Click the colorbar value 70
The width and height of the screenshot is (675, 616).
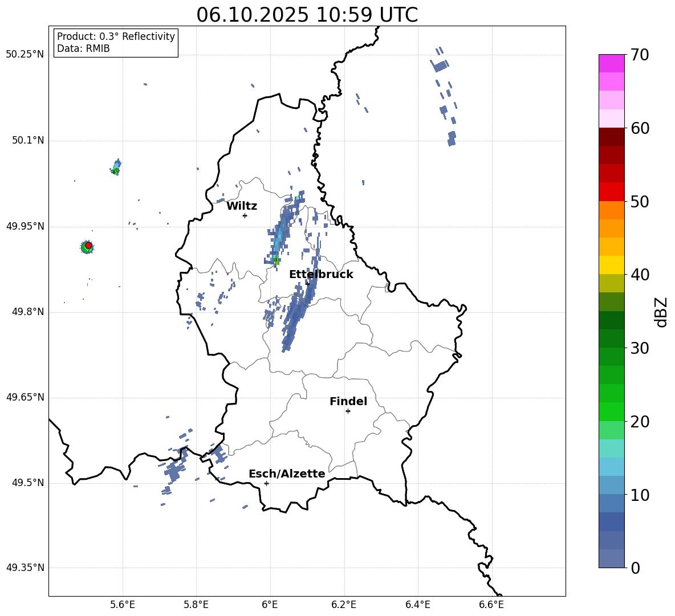[x=640, y=55]
